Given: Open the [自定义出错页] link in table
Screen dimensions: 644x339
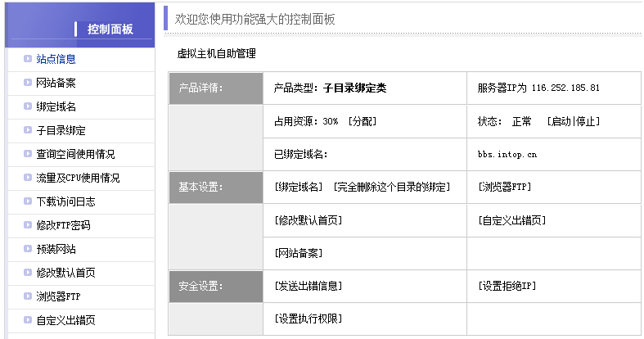Looking at the screenshot, I should click(511, 220).
